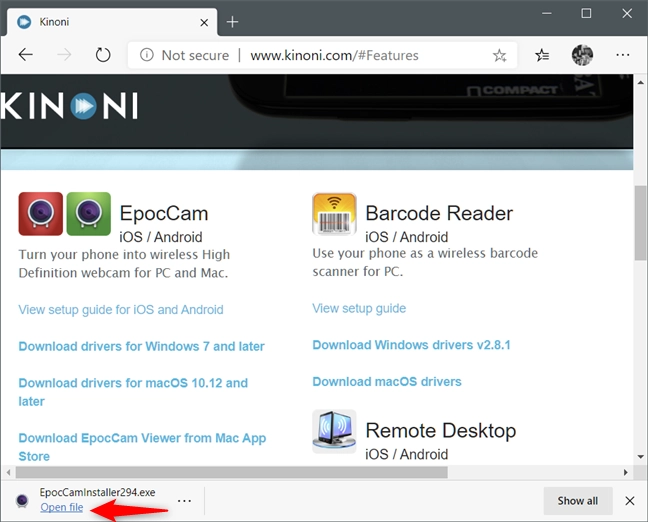This screenshot has height=522, width=648.
Task: Open browser Settings and more menu
Action: click(x=622, y=55)
